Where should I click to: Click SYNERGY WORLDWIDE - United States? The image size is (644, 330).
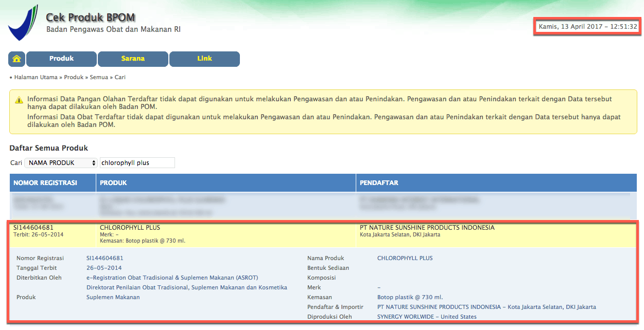click(427, 317)
